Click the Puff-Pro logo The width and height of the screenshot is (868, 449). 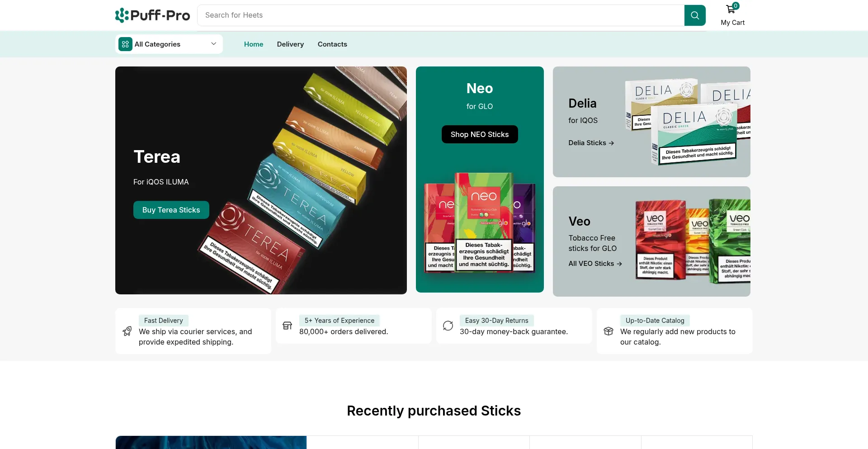153,15
